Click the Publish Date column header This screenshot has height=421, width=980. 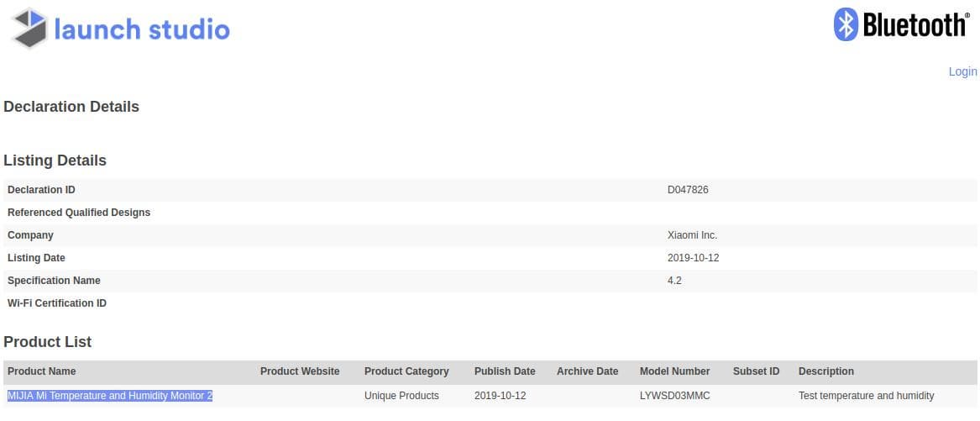click(505, 371)
